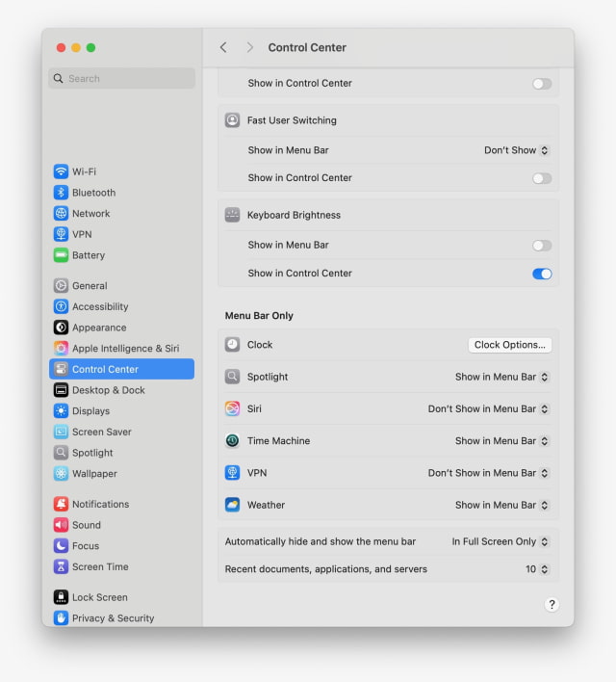Click the Wallpaper flower icon

point(61,473)
